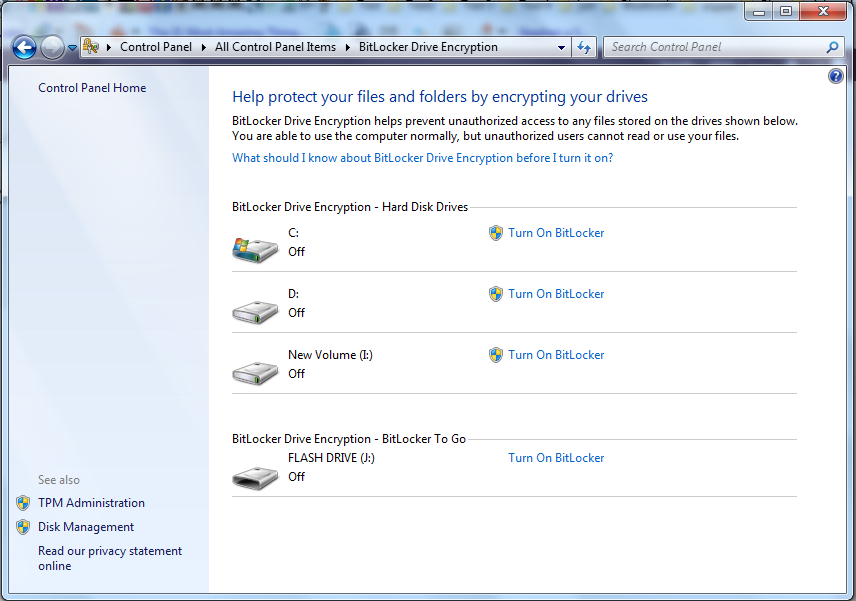This screenshot has height=601, width=856.
Task: Turn On BitLocker for New Volume (I:)
Action: [556, 355]
